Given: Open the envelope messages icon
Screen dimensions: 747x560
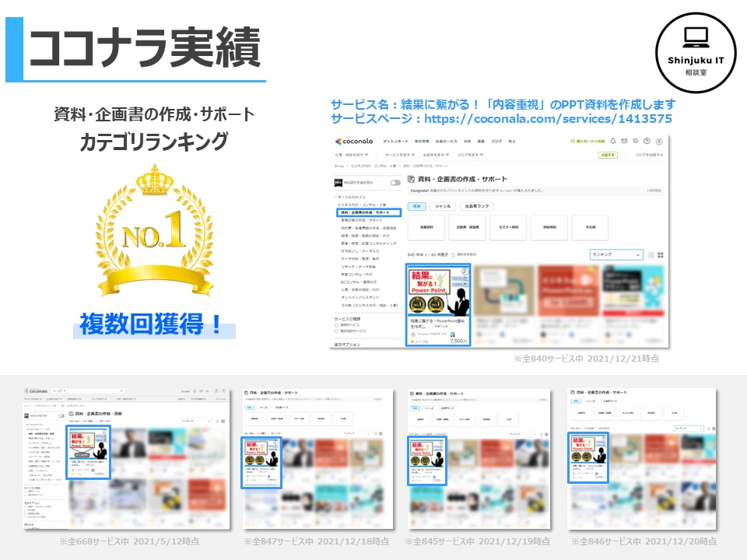Looking at the screenshot, I should coord(624,141).
